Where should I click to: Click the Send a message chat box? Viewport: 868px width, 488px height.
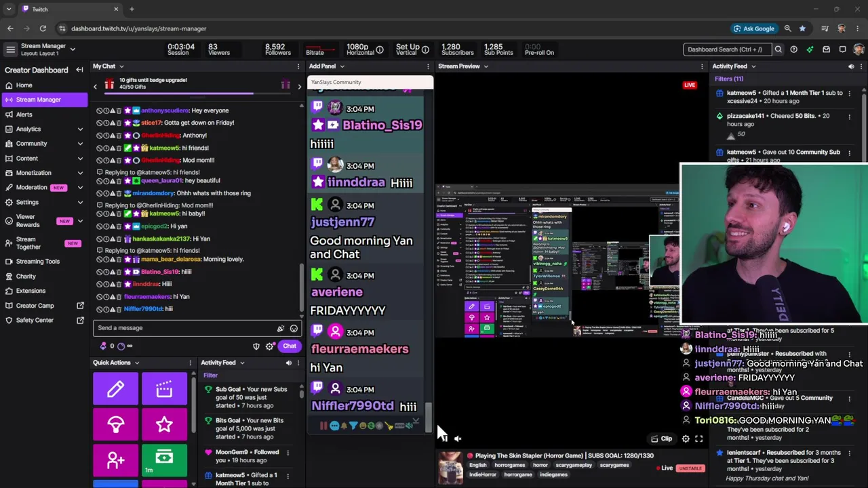[x=197, y=328]
